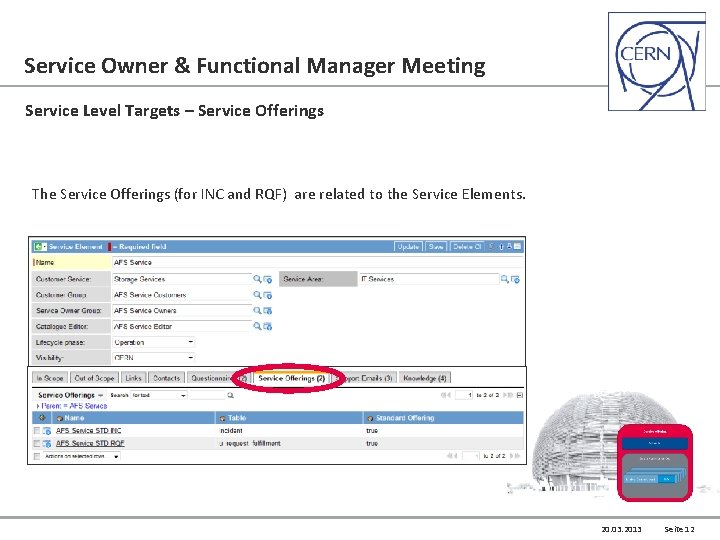
Task: Click the list search text input box
Action: point(207,395)
